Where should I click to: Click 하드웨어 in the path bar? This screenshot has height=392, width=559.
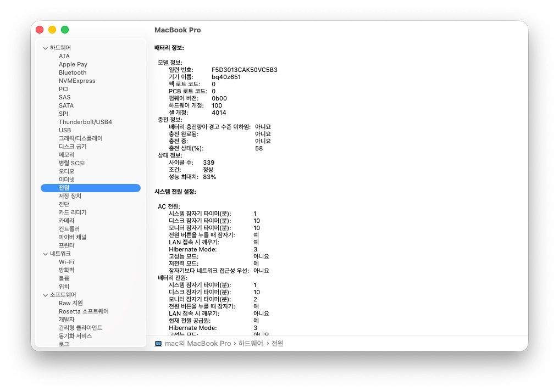[251, 344]
